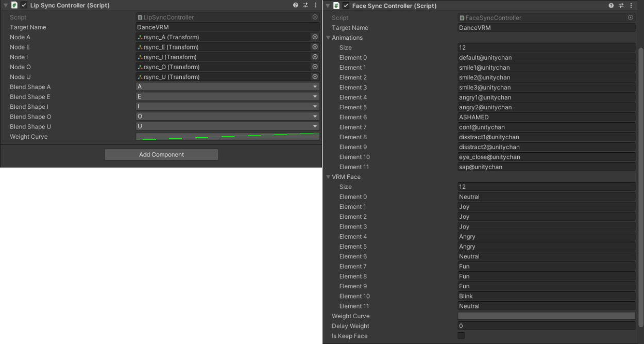644x344 pixels.
Task: Open the Lip Sync Weight Curve editor
Action: pos(227,137)
